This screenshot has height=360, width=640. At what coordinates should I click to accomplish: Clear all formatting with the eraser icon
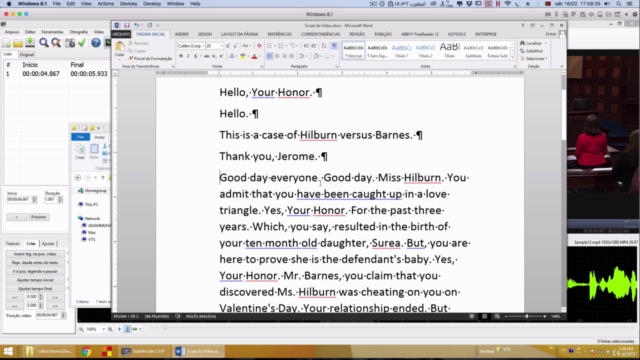click(259, 46)
